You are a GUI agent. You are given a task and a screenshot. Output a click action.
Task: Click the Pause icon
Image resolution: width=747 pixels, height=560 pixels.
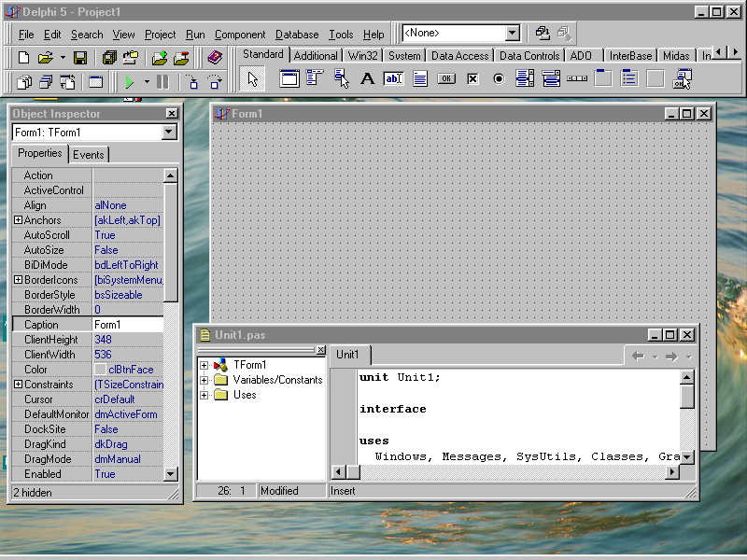[x=162, y=82]
